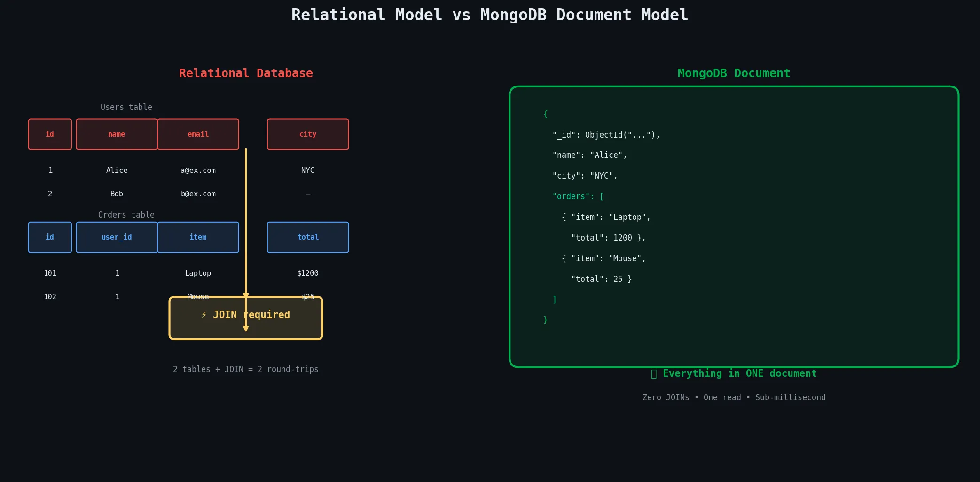This screenshot has width=980, height=482.
Task: Click the 'Users table' label
Action: coord(126,107)
